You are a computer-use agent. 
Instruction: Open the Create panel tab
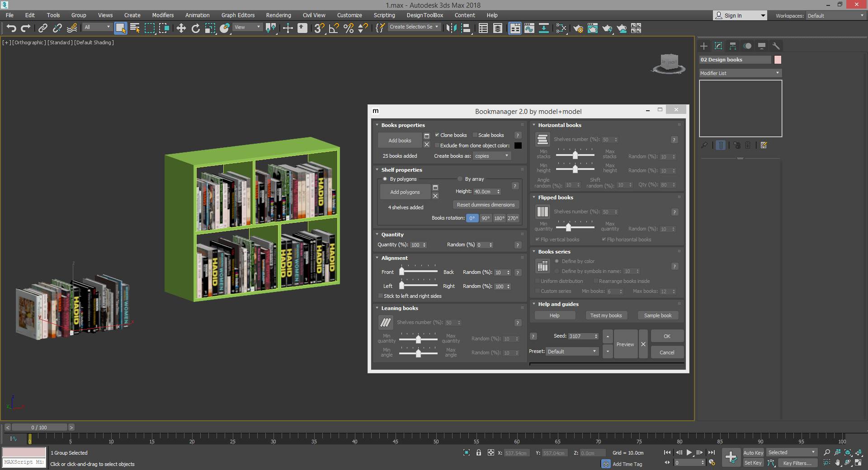[704, 46]
